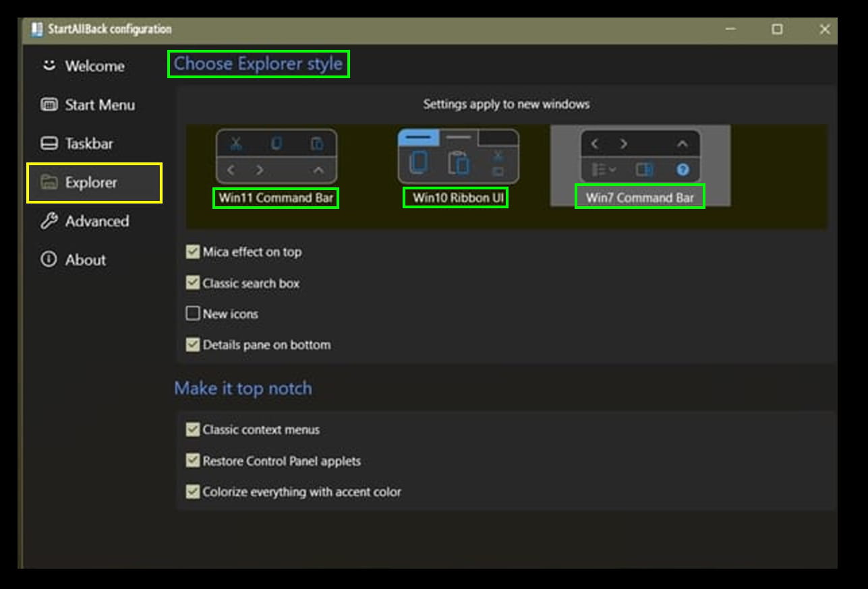This screenshot has width=868, height=589.
Task: Click the Start Menu sidebar icon
Action: (x=49, y=104)
